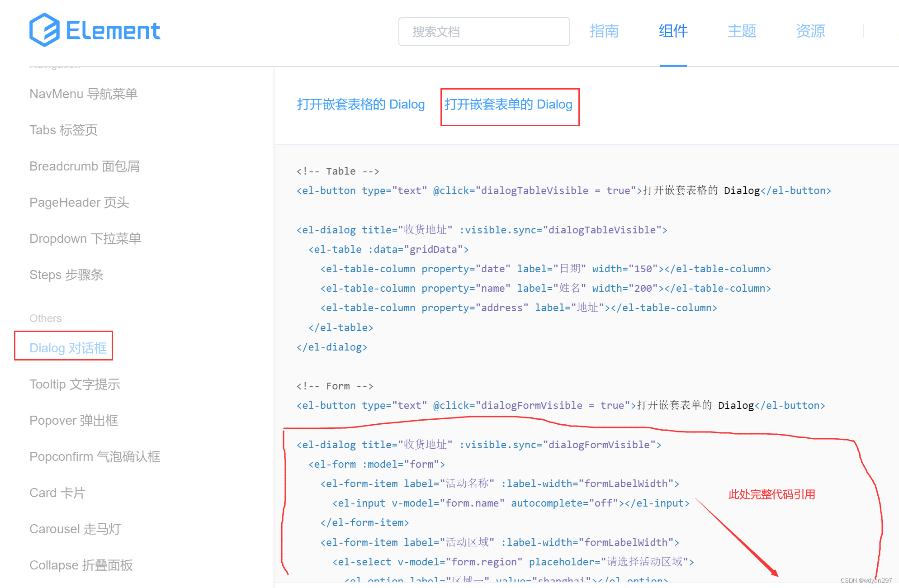
Task: Open the 资源 nav tab
Action: coord(810,31)
